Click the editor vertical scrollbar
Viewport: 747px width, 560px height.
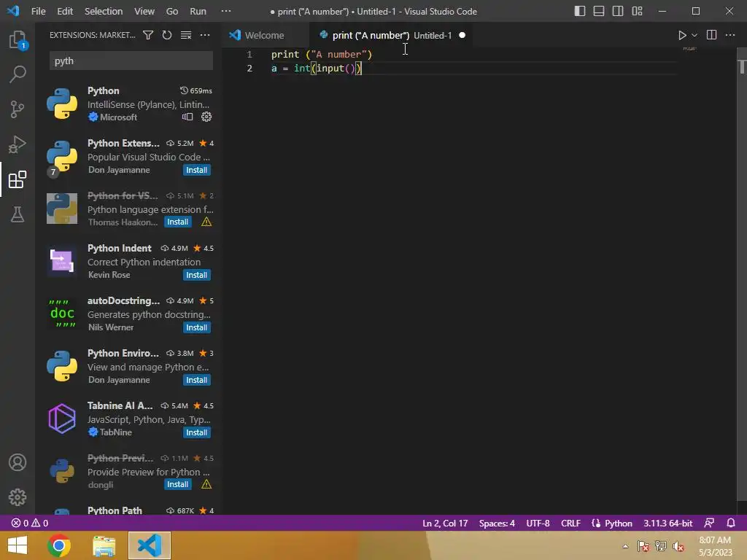pyautogui.click(x=742, y=280)
